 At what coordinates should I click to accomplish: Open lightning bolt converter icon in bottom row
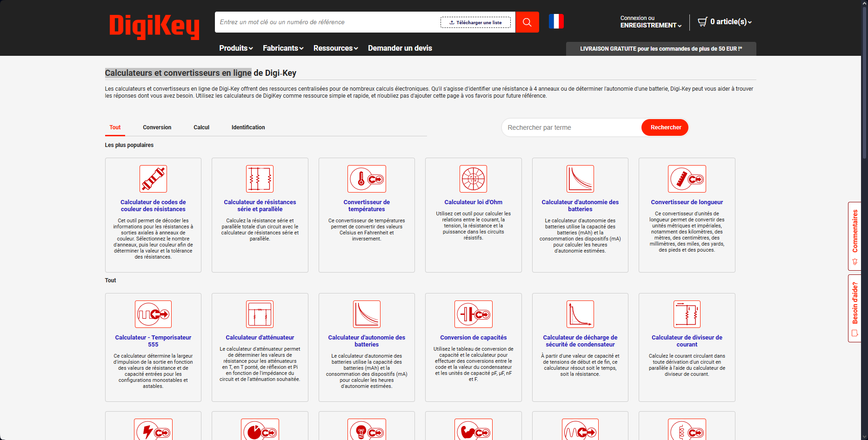click(153, 429)
